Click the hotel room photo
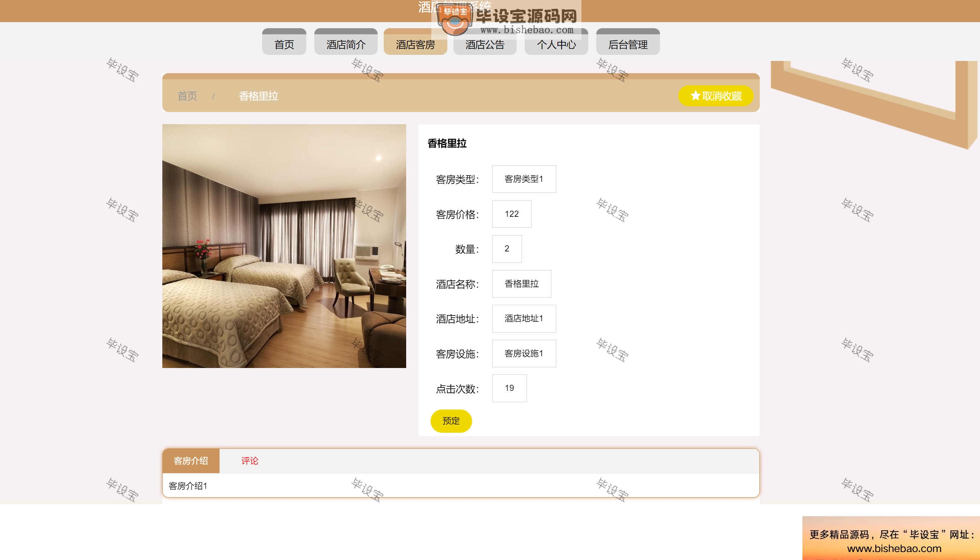The height and width of the screenshot is (560, 980). [284, 246]
